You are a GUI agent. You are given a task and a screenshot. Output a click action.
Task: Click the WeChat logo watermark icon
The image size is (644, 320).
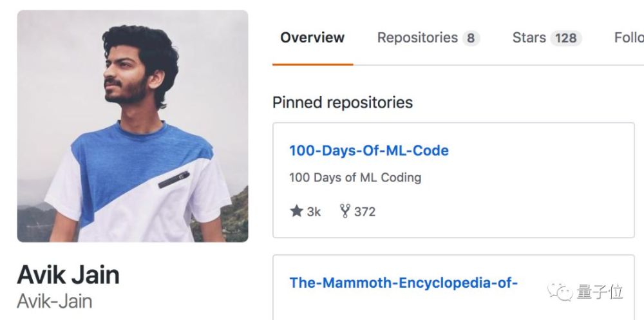[x=559, y=292]
